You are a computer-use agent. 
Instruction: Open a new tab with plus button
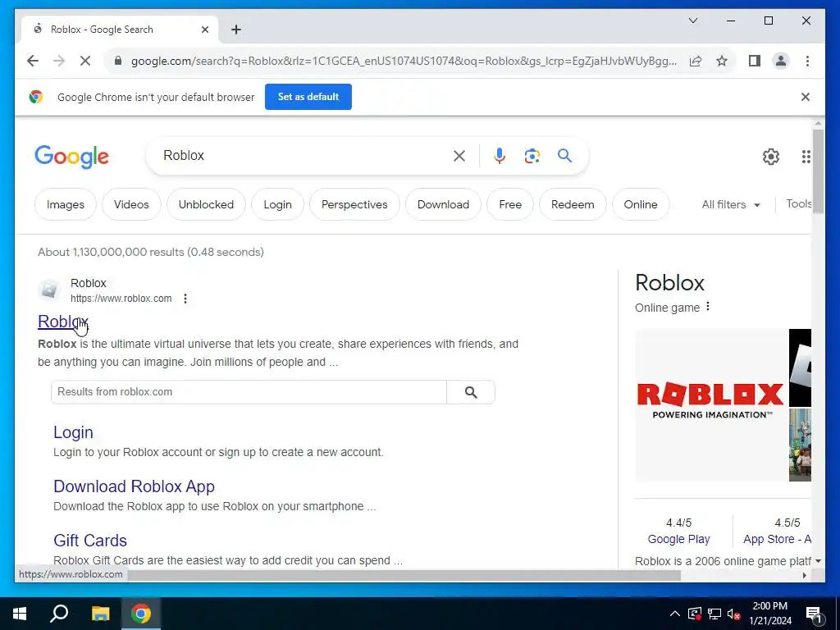click(236, 30)
